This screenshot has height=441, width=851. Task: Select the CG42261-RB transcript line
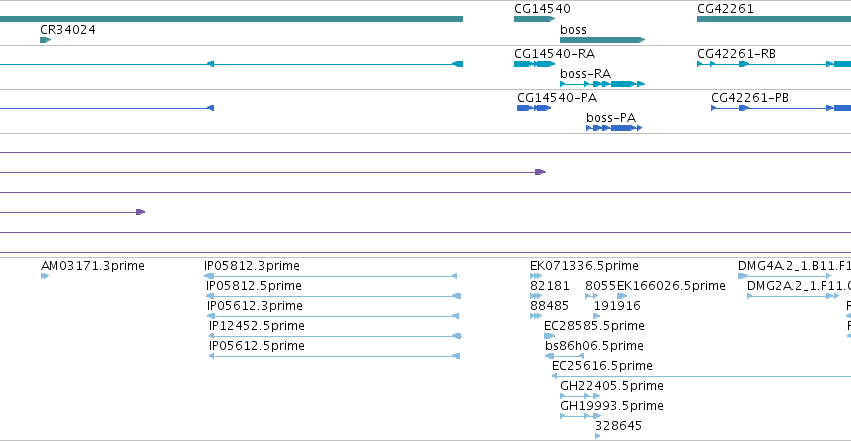point(774,64)
